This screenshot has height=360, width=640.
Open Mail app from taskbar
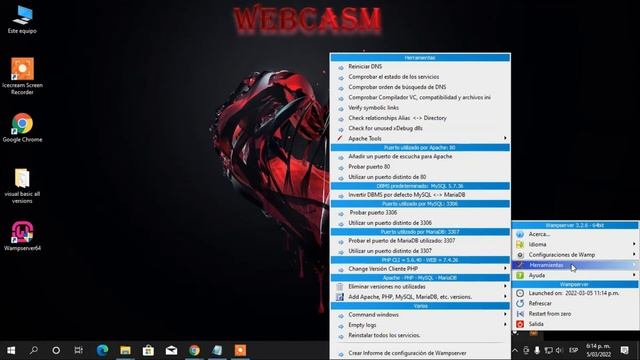[171, 350]
